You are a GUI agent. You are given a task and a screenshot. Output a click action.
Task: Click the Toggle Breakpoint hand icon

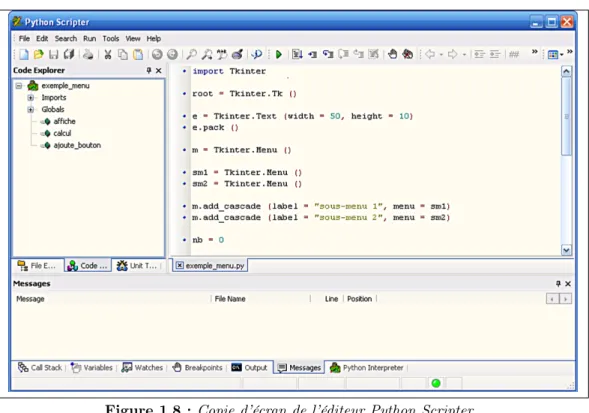[x=393, y=54]
